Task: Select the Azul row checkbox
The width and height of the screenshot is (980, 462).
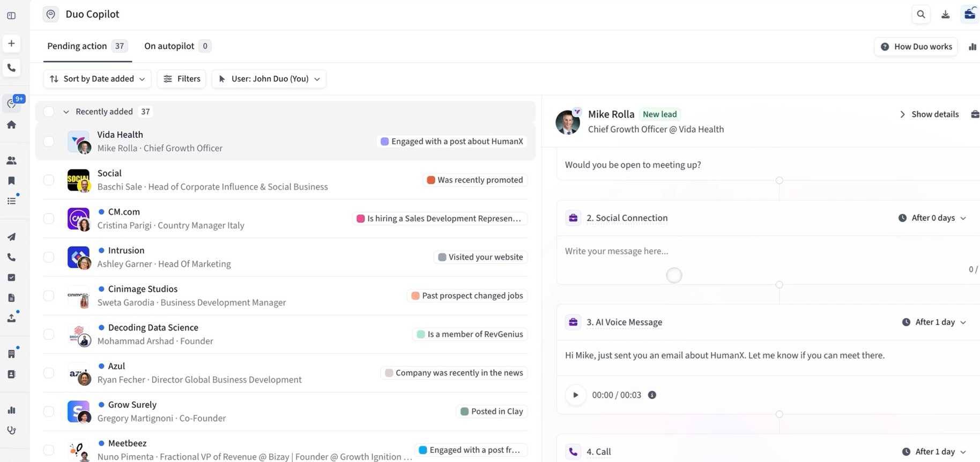Action: coord(49,373)
